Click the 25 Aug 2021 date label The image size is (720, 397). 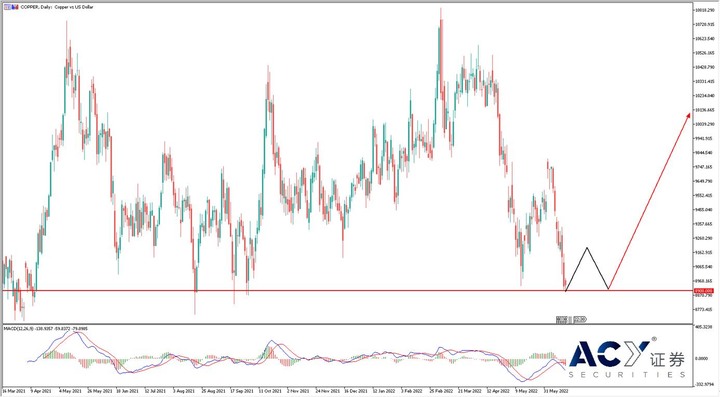[x=213, y=391]
